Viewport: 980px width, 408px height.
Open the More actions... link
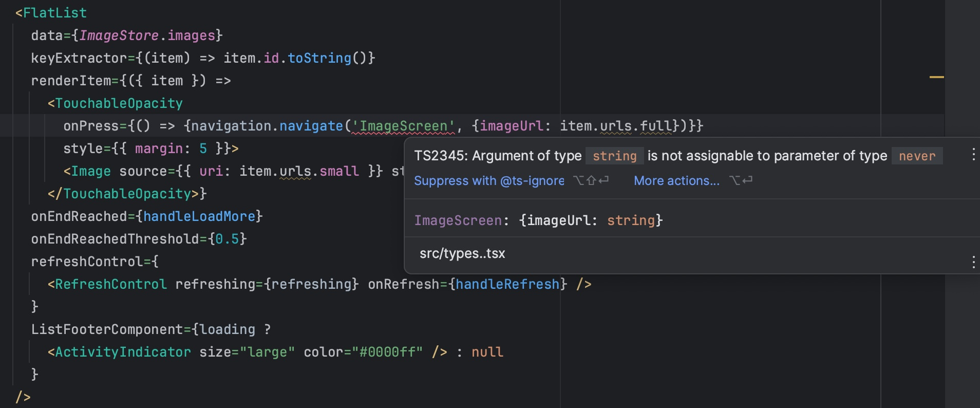(x=676, y=181)
